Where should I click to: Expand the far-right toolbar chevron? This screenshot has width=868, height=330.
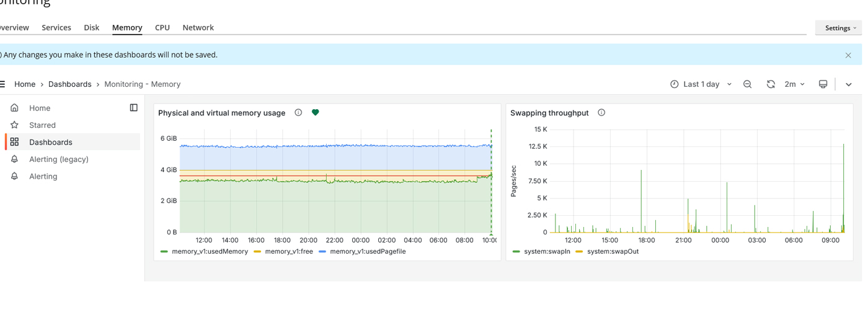tap(849, 84)
